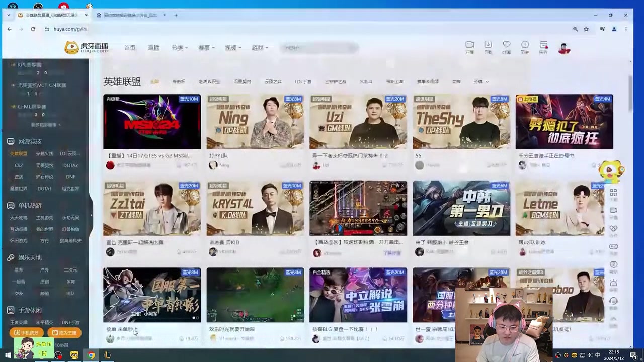Open the 王者荣耀 category in sidebar
Viewport: 644px width, 362px height.
(x=19, y=323)
